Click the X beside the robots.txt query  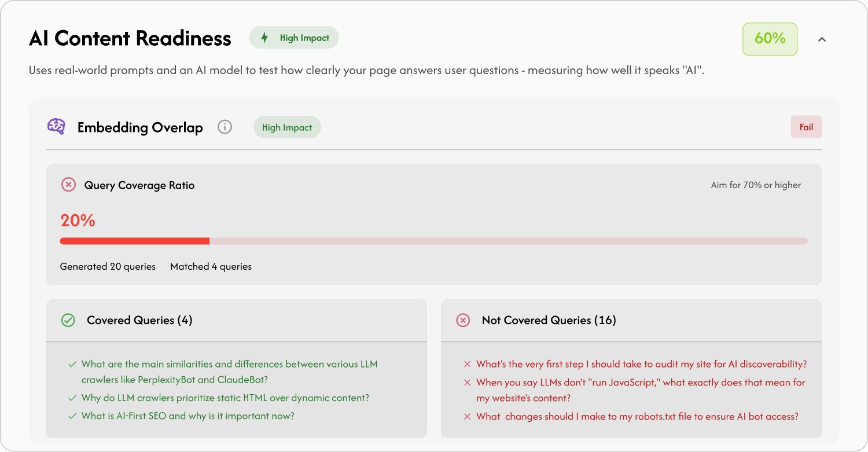pyautogui.click(x=466, y=416)
